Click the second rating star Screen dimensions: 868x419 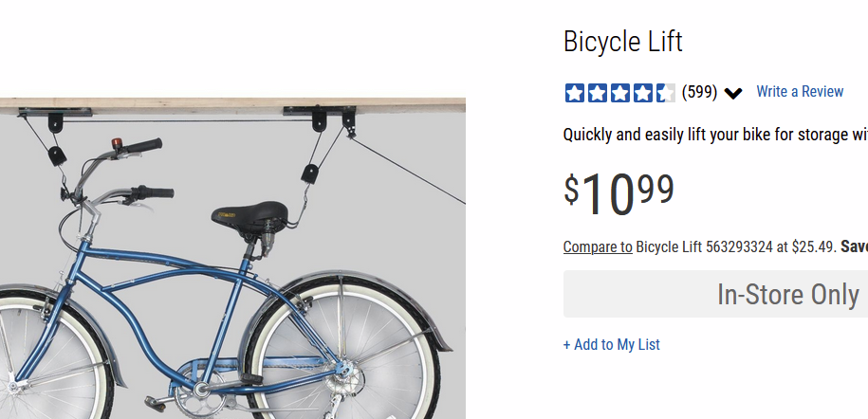(x=598, y=93)
